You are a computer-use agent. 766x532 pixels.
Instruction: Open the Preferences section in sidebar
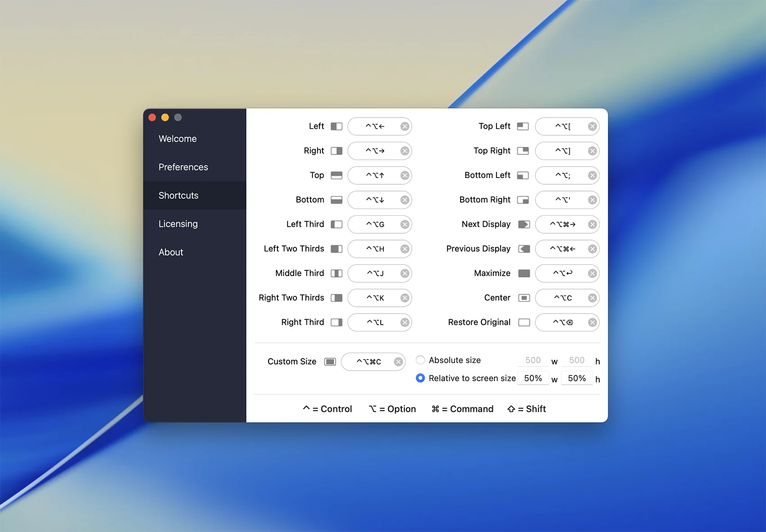click(183, 167)
